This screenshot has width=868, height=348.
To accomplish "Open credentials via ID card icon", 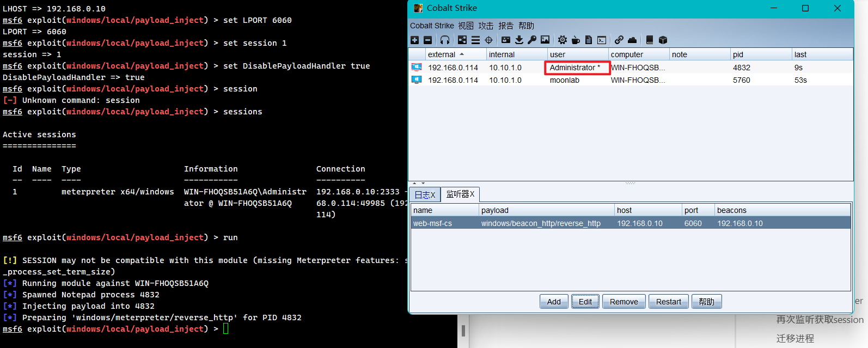I will click(x=506, y=40).
